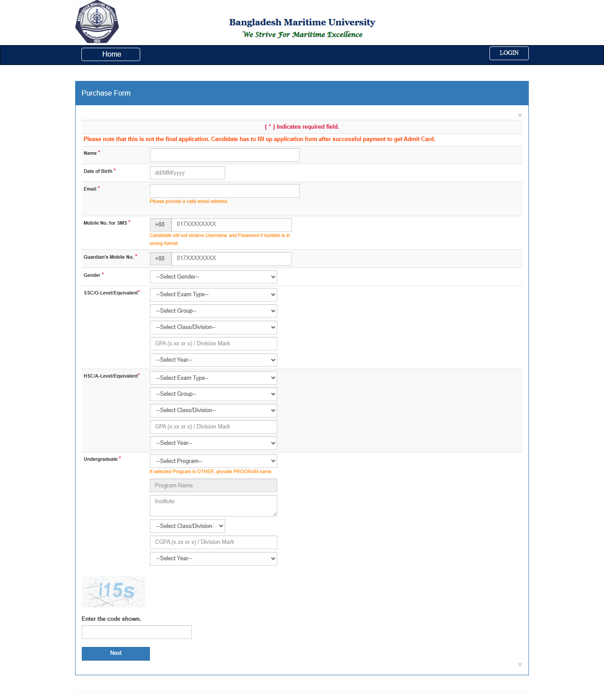Click the Institute text area
The height and width of the screenshot is (700, 604).
tap(213, 505)
